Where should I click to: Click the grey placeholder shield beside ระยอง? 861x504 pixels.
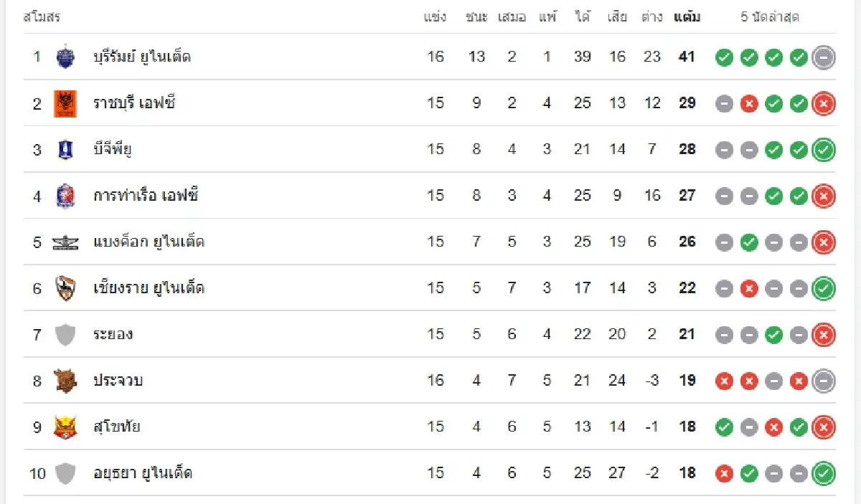[x=65, y=335]
